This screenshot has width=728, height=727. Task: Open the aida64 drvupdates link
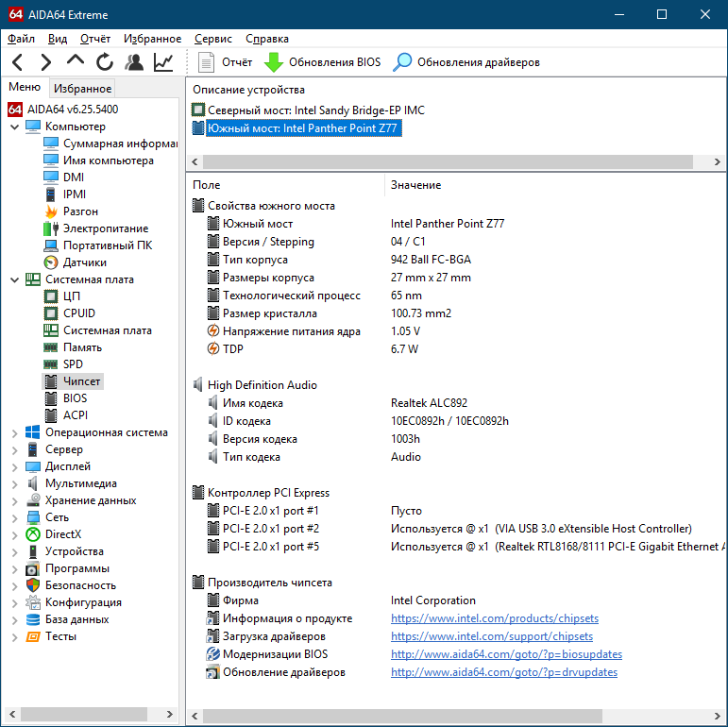pyautogui.click(x=504, y=672)
